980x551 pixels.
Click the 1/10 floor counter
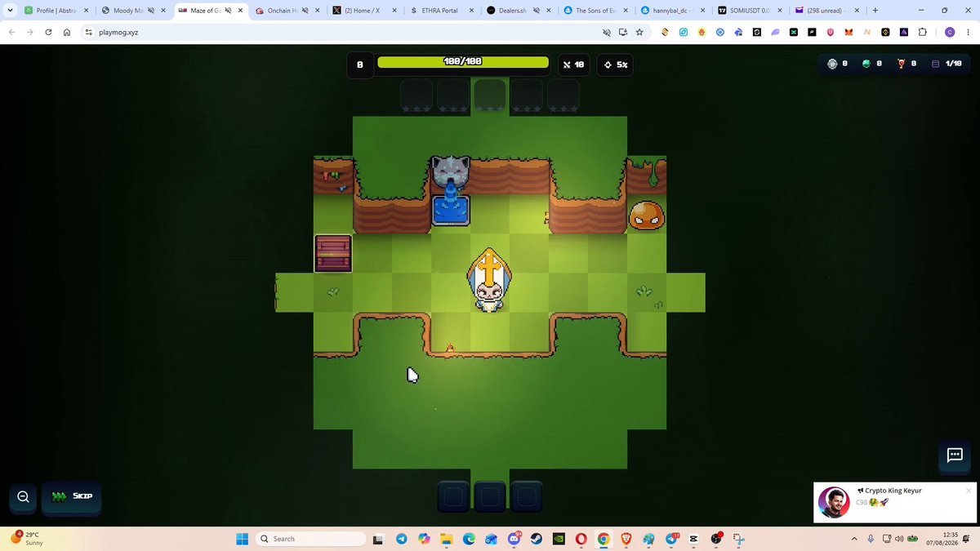[947, 64]
